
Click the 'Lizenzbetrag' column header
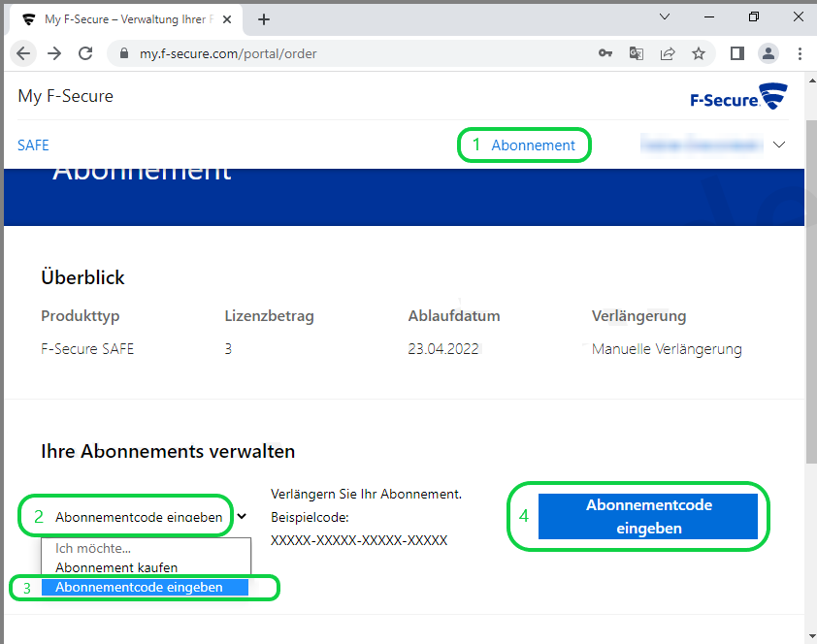(x=270, y=316)
